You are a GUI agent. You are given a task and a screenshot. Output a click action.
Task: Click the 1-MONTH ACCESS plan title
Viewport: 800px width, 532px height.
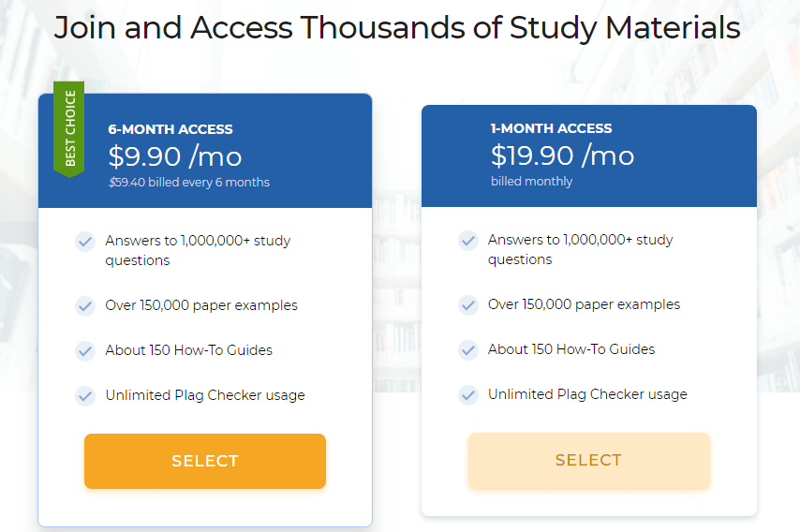click(552, 128)
